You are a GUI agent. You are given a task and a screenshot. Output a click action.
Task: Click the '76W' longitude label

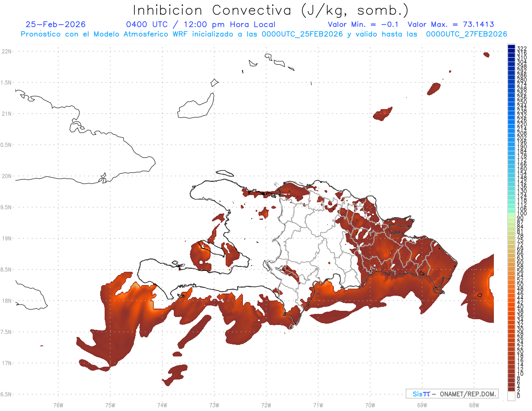pyautogui.click(x=58, y=405)
